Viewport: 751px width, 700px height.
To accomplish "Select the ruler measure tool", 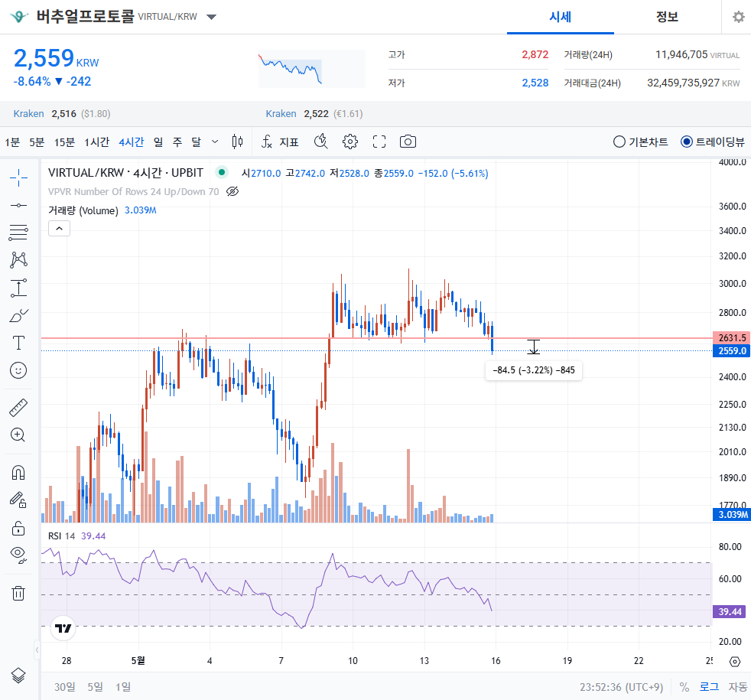I will (x=18, y=408).
